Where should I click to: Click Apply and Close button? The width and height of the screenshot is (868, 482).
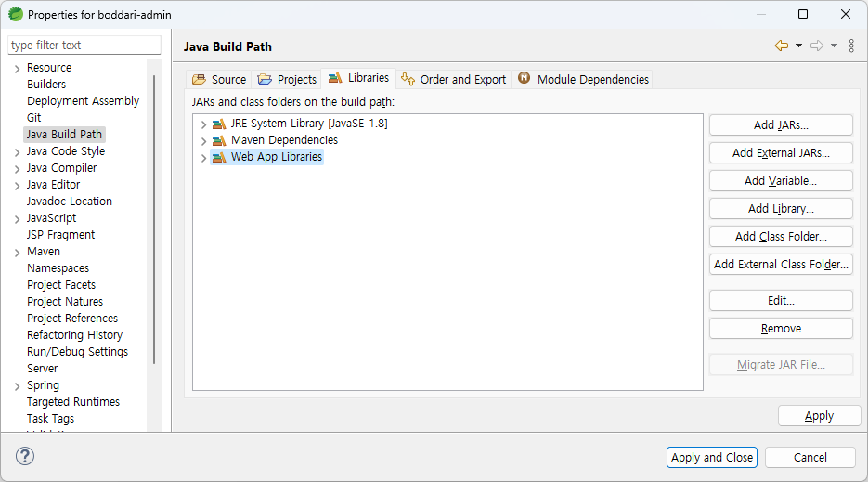712,458
